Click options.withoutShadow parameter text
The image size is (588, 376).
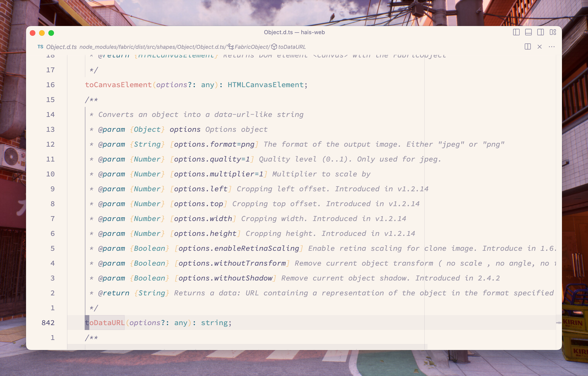225,278
